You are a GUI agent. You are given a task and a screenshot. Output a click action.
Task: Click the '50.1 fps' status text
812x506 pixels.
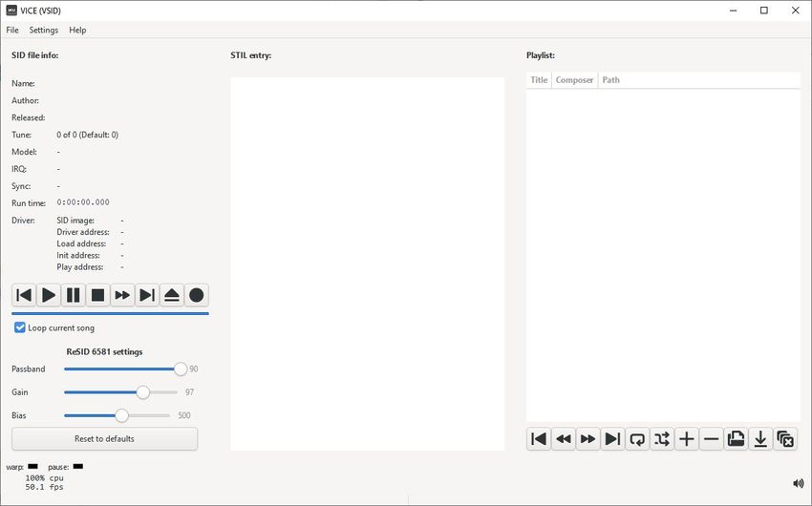click(x=45, y=487)
